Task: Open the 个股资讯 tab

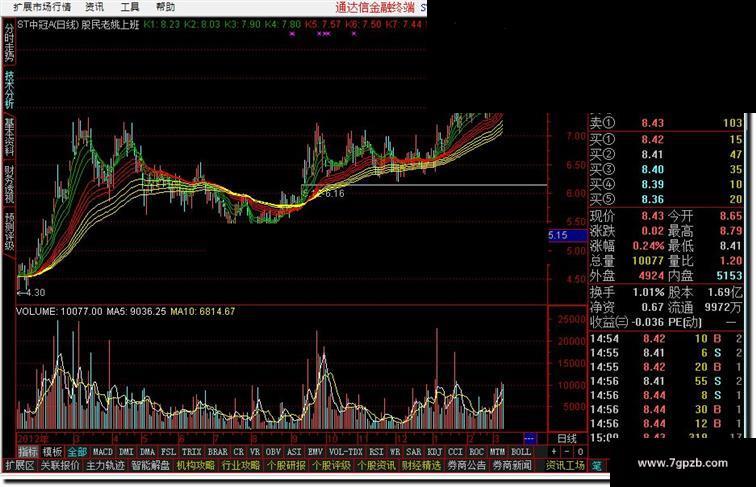Action: (376, 465)
